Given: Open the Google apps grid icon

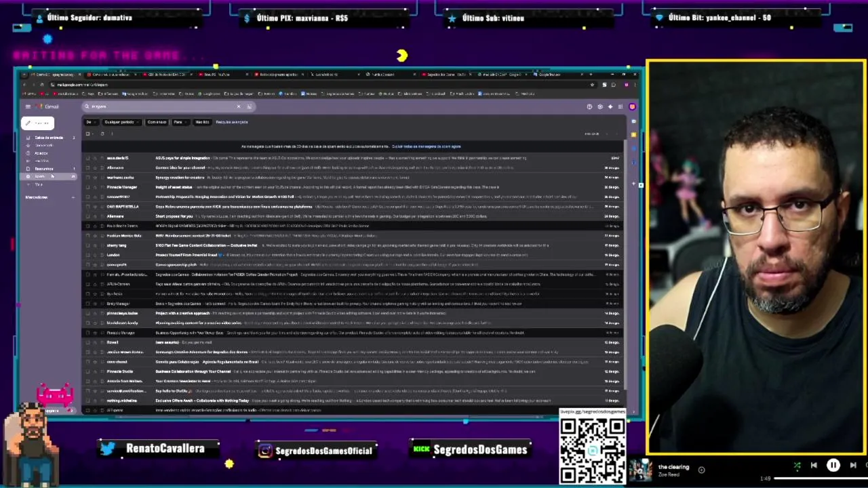Looking at the screenshot, I should pyautogui.click(x=620, y=106).
